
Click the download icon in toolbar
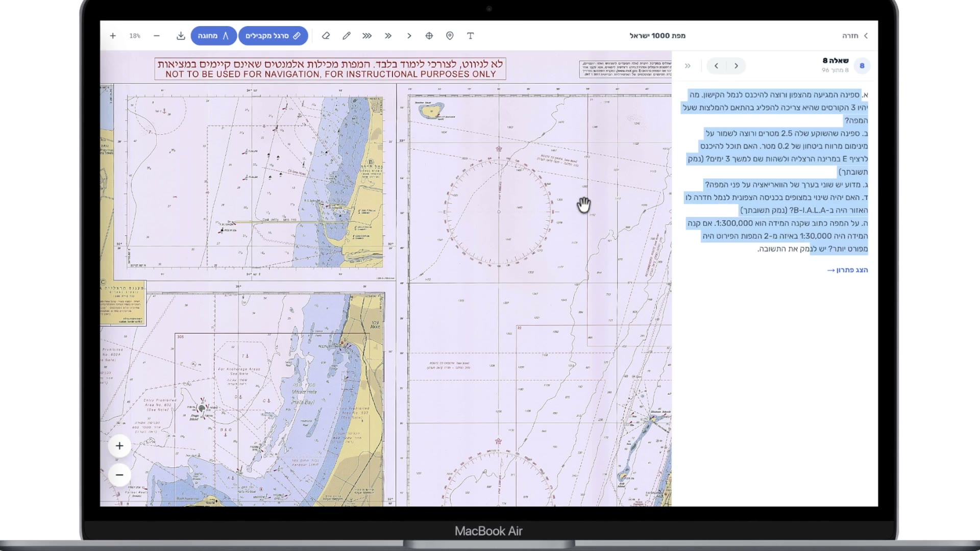coord(181,36)
